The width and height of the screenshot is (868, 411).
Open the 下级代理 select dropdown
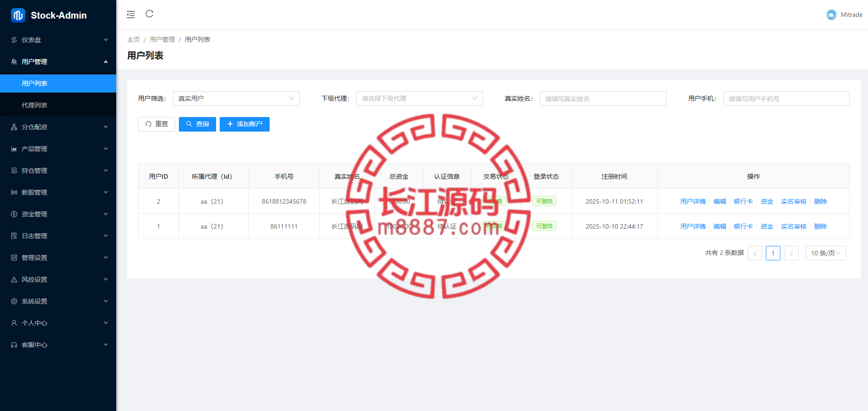419,98
